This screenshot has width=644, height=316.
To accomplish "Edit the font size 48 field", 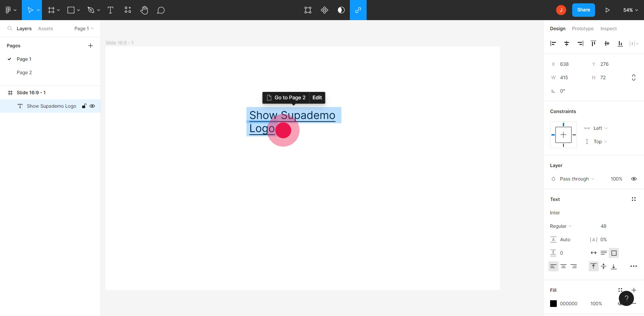I will (x=604, y=226).
